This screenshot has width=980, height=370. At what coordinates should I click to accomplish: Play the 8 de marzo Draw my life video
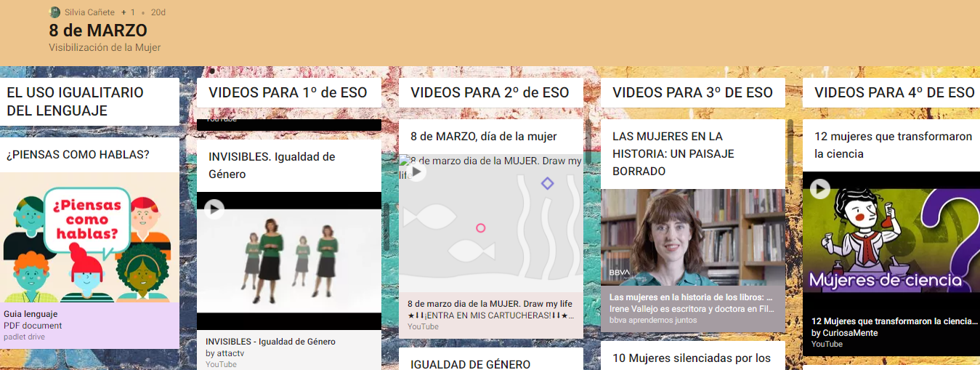(x=416, y=172)
